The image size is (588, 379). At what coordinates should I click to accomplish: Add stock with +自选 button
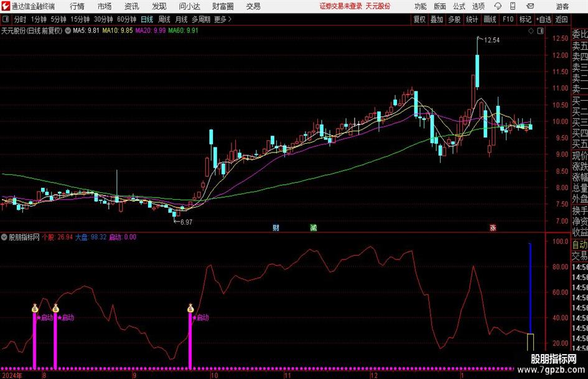[543, 19]
